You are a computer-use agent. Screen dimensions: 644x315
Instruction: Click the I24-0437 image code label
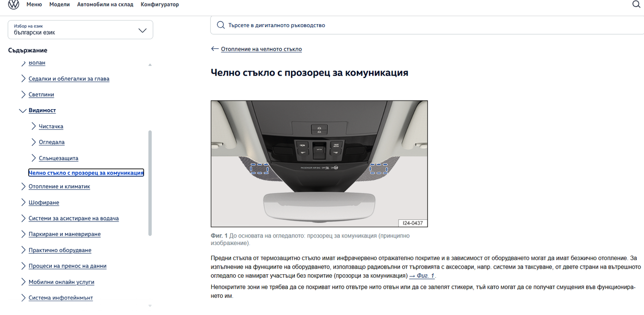(412, 223)
